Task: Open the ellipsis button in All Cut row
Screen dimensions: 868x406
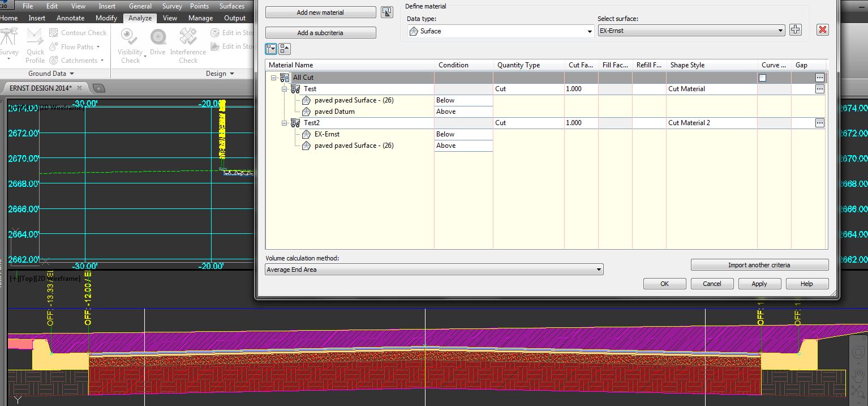Action: [x=819, y=78]
